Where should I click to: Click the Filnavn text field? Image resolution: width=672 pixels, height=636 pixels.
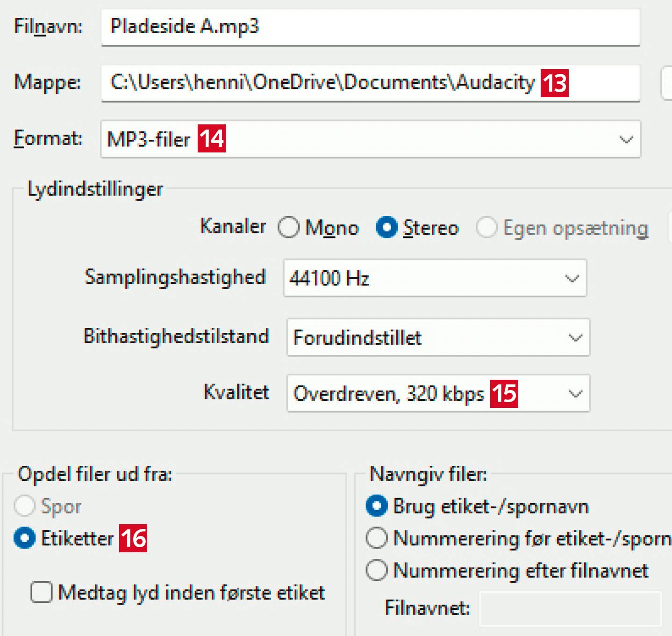click(x=369, y=27)
